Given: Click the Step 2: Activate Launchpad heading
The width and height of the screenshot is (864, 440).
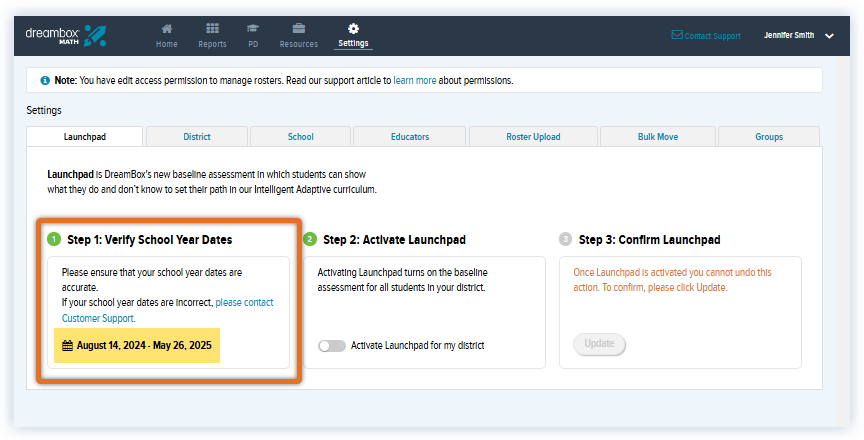Looking at the screenshot, I should (394, 240).
